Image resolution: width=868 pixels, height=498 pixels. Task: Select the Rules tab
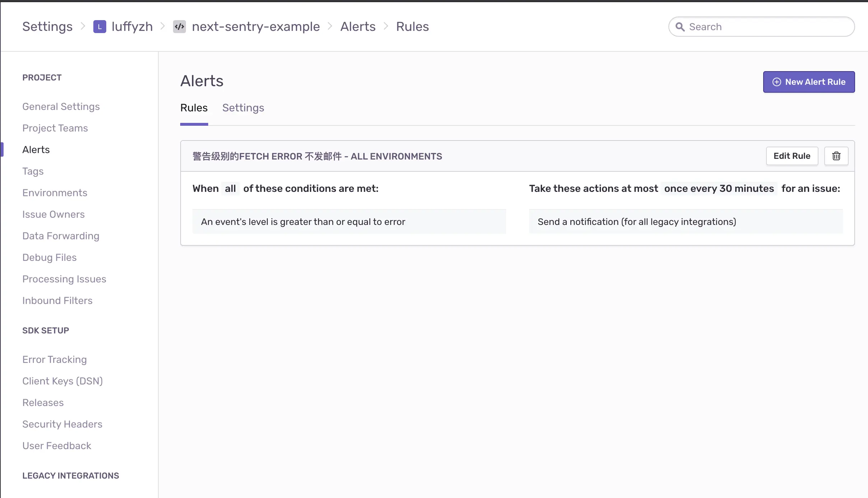click(194, 108)
